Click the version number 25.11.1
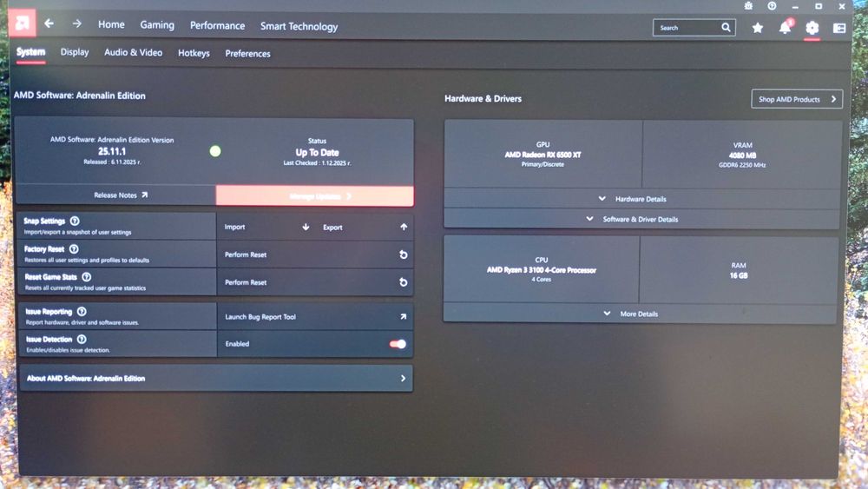 [112, 151]
